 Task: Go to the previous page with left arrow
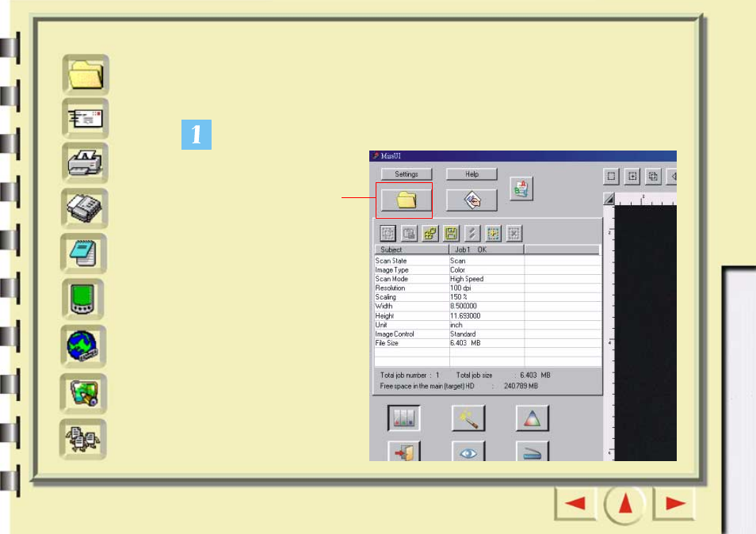click(575, 504)
